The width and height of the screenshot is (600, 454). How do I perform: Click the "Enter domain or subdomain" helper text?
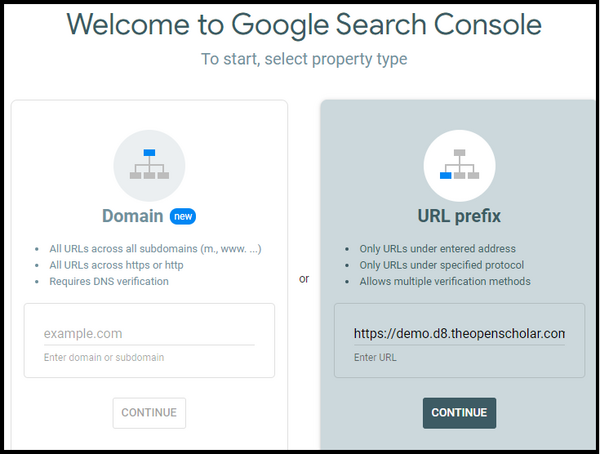[x=104, y=357]
